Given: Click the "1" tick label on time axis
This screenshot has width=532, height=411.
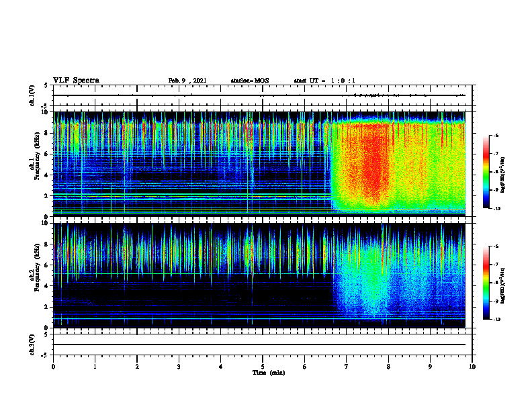Looking at the screenshot, I should click(x=95, y=367).
